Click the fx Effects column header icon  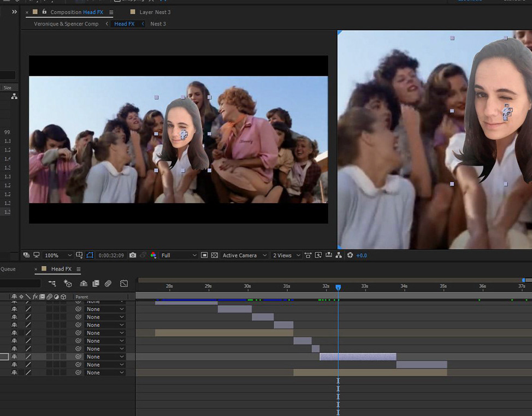[x=35, y=296]
